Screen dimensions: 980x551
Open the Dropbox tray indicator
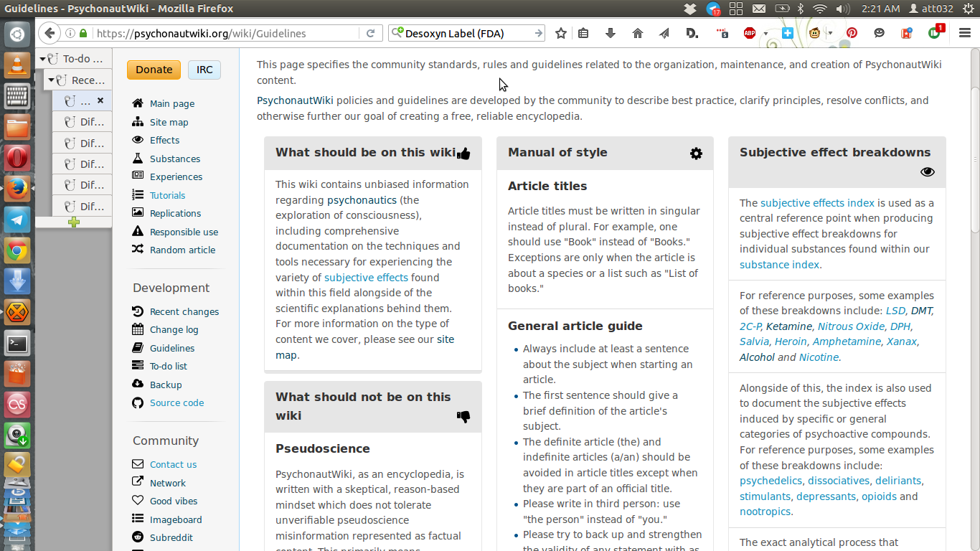click(689, 9)
